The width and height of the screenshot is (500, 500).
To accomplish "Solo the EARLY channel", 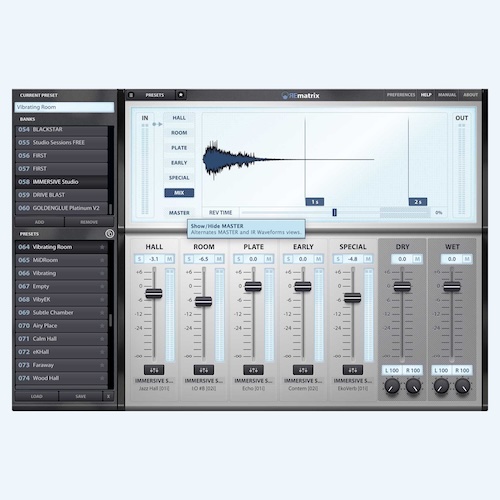I will click(x=288, y=259).
